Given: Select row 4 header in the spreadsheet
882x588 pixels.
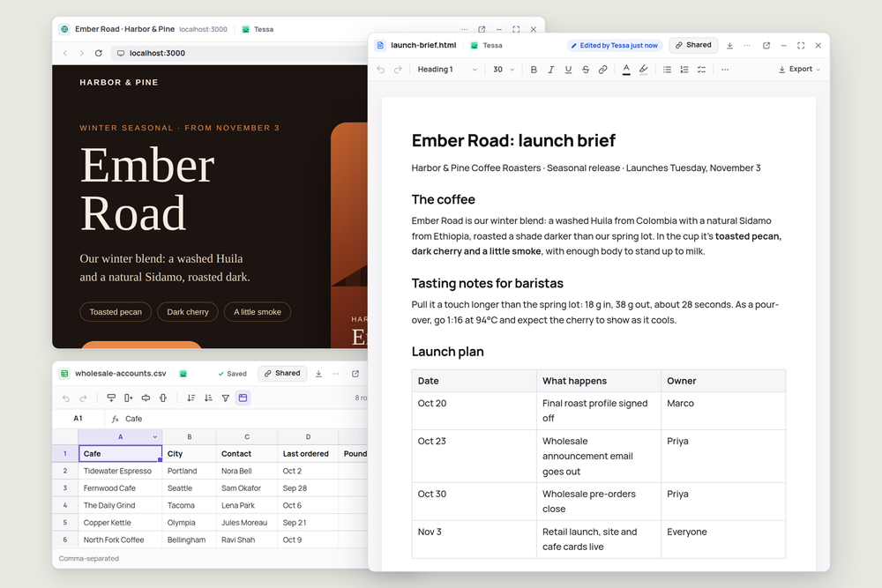Looking at the screenshot, I should [x=65, y=505].
